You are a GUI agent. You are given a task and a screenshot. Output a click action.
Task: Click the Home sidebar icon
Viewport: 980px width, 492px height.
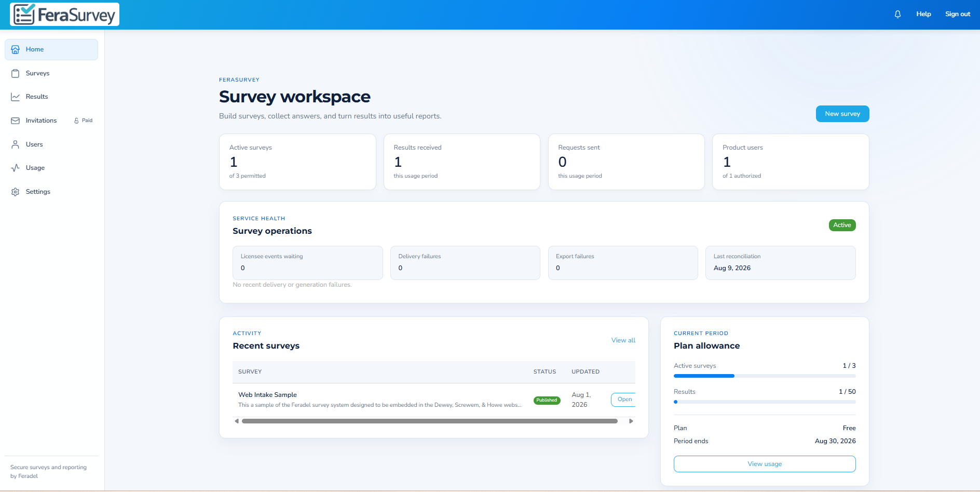(16, 49)
